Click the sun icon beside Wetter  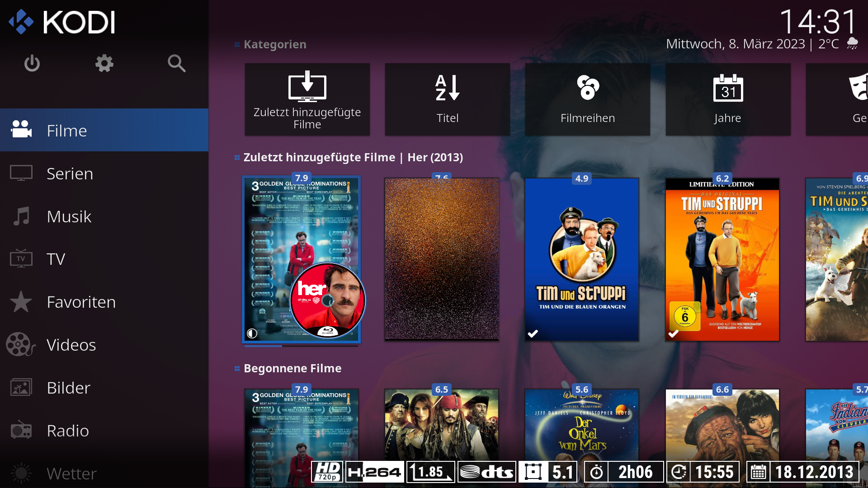click(21, 473)
